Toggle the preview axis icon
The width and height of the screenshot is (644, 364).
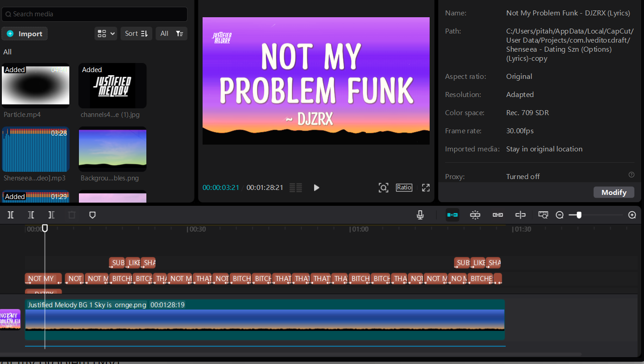pos(520,215)
